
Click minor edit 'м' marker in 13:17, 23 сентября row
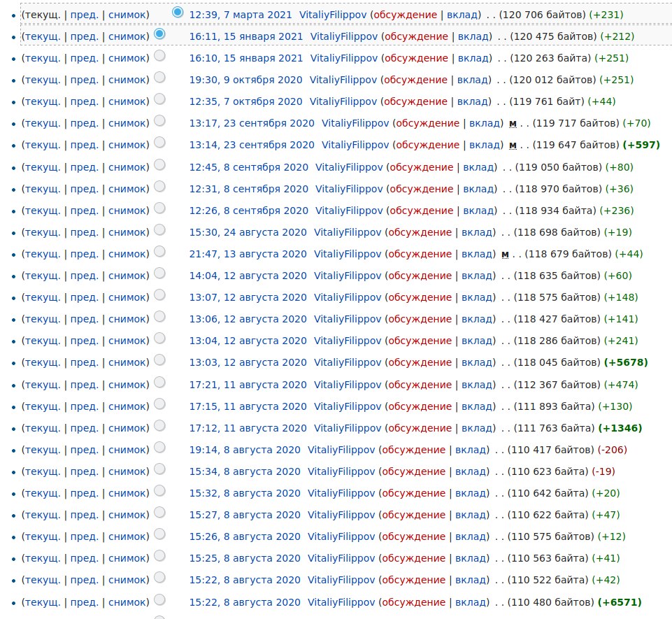click(513, 124)
